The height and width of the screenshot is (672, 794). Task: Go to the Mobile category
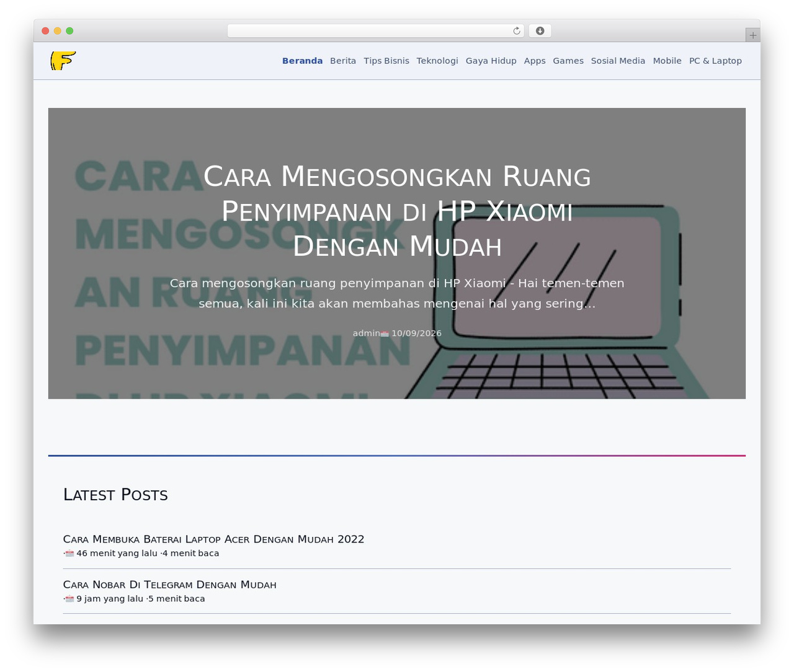click(x=667, y=61)
